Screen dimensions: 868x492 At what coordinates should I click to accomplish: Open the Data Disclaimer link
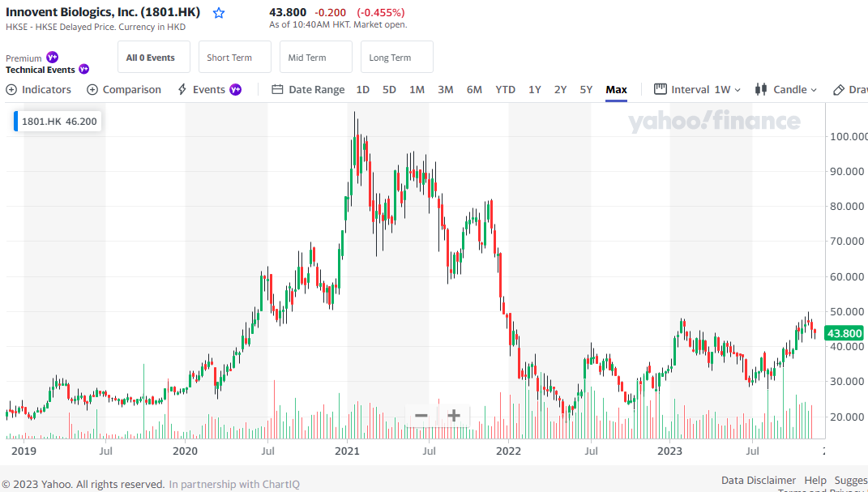point(759,481)
